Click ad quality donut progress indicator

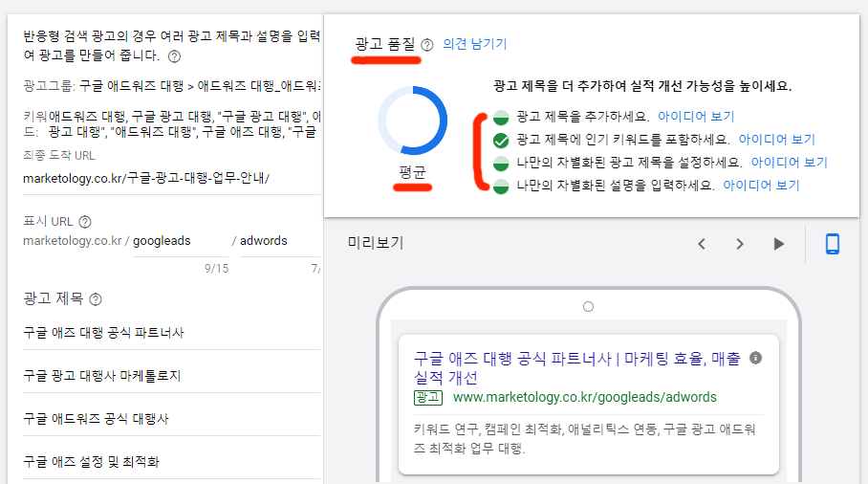coord(412,121)
